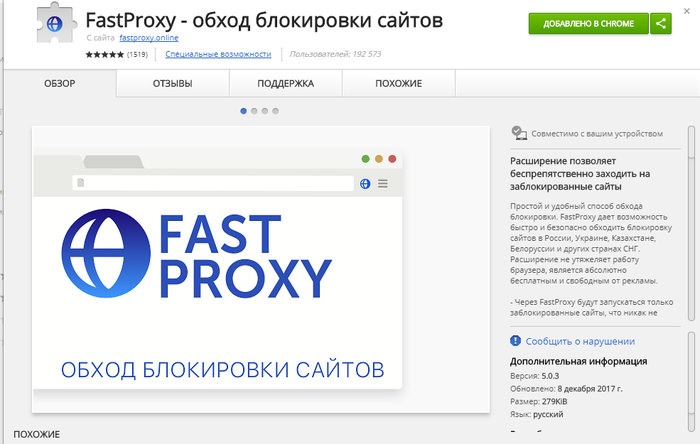Select the first screenshot carousel dot

click(x=243, y=111)
